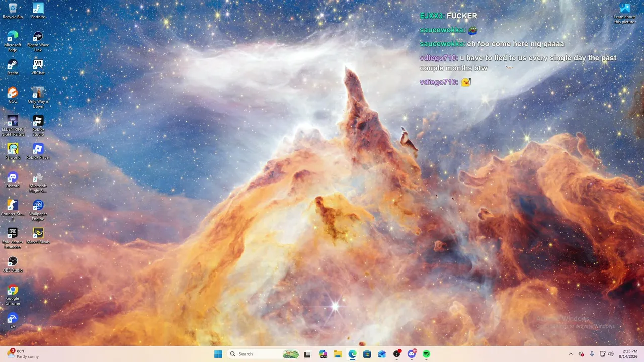644x362 pixels.
Task: Open File Explorer from the taskbar
Action: click(x=338, y=354)
